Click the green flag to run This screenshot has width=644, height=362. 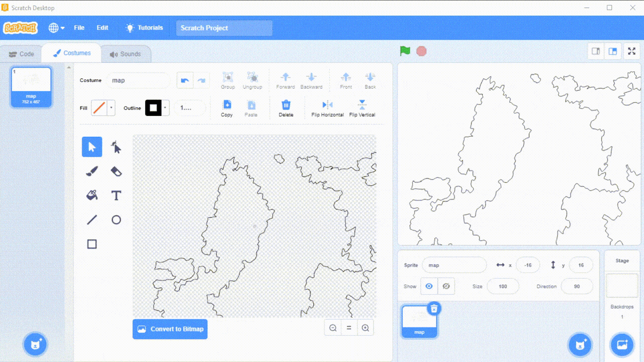point(405,51)
